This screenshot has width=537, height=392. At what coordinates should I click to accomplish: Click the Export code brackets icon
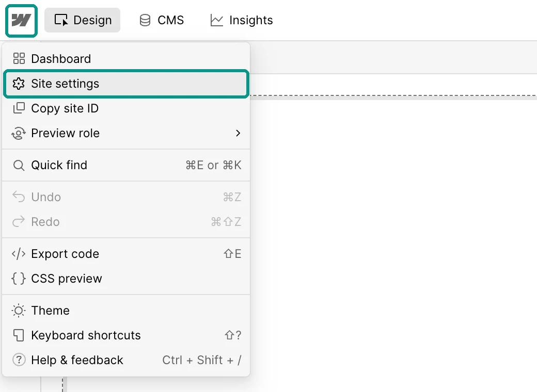(x=19, y=254)
